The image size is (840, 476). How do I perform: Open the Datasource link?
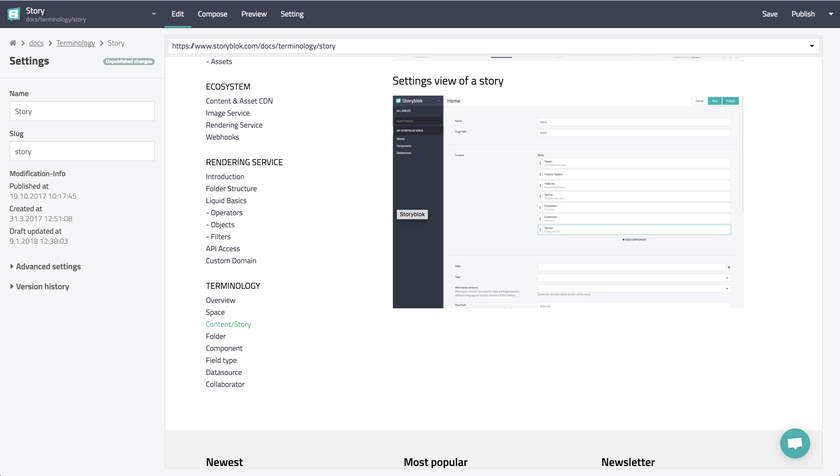point(224,372)
